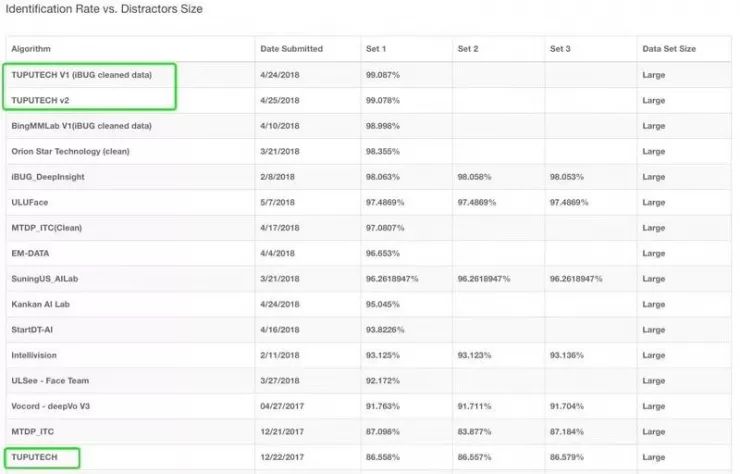Select the SuningUS_AILab algorithm name

[x=44, y=279]
